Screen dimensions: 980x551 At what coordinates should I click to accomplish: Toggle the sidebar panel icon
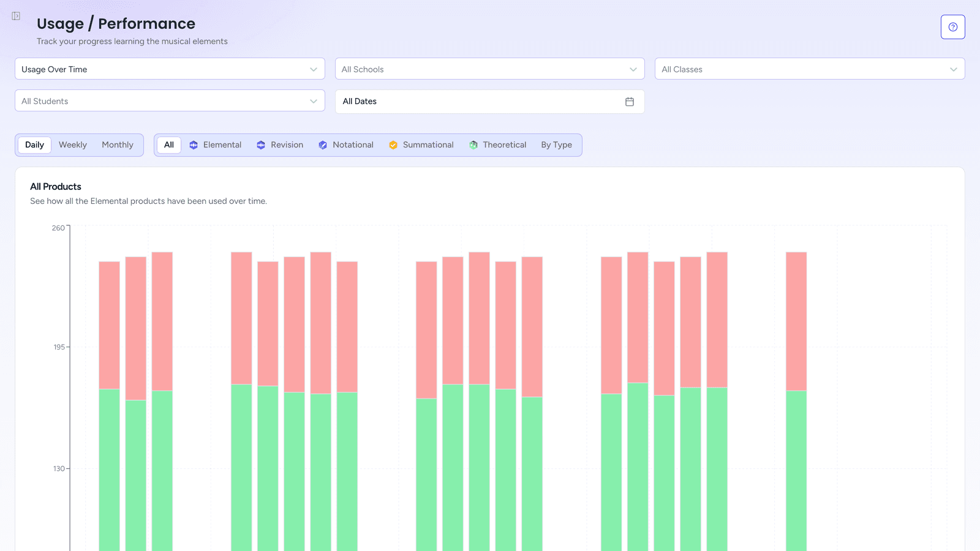[16, 16]
